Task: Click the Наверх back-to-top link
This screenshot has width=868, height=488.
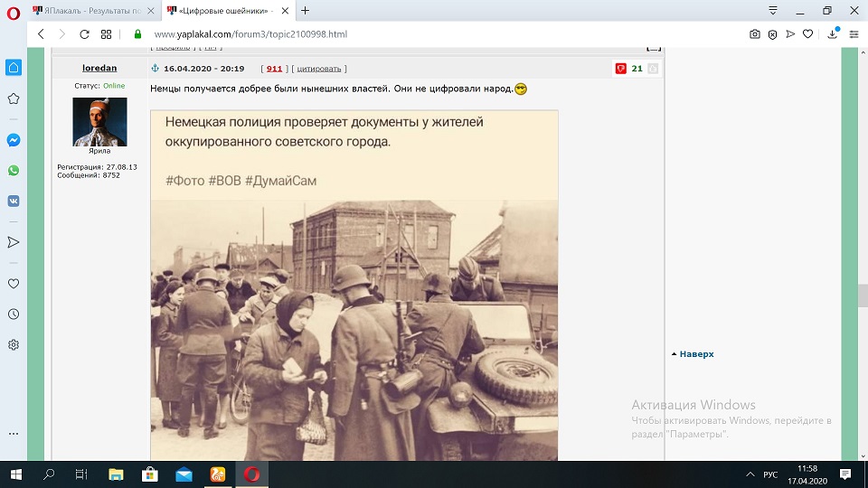Action: [x=696, y=354]
